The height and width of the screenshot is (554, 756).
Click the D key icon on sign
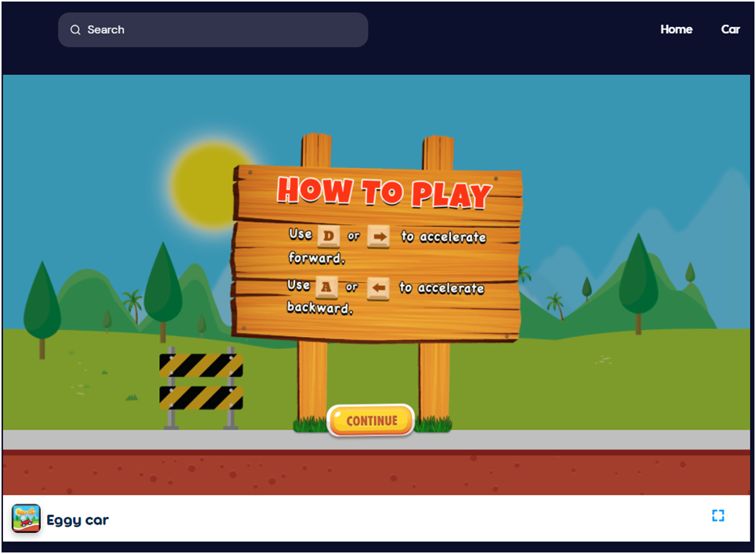click(328, 236)
